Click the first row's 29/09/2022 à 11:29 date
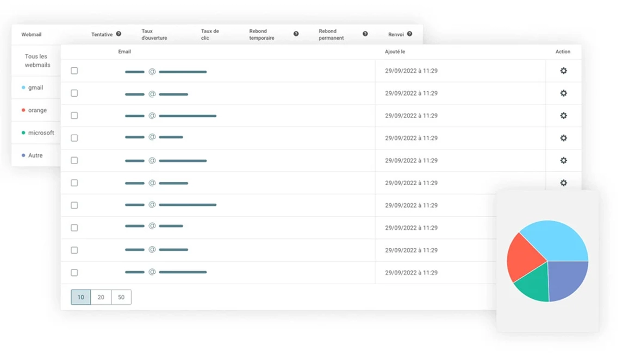Viewport: 635px width, 364px height. point(411,71)
